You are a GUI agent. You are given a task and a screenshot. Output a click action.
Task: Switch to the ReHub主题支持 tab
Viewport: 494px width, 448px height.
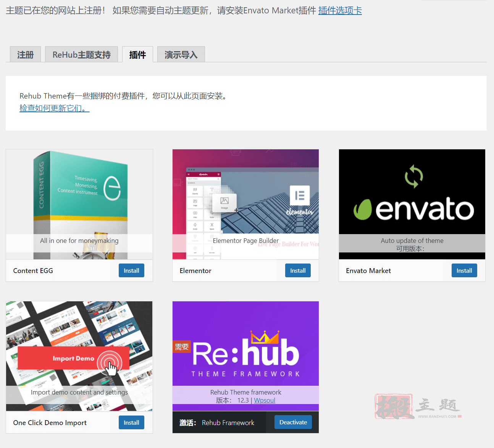click(82, 55)
